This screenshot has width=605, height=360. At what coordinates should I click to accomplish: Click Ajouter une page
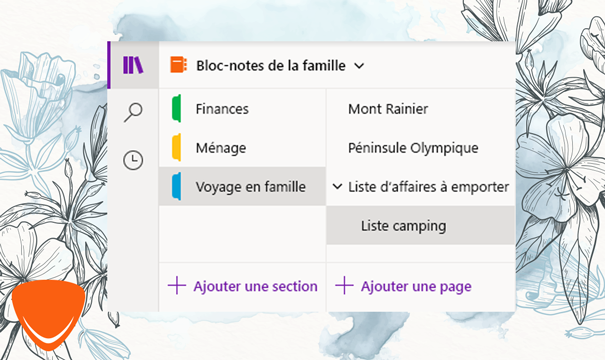pos(416,287)
